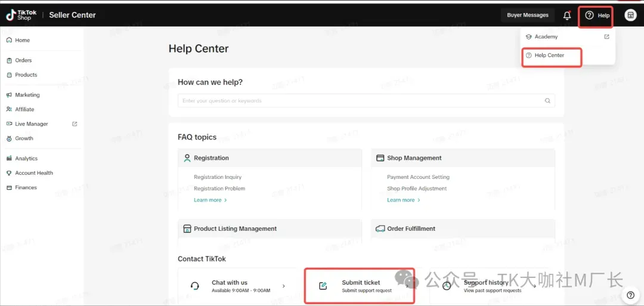Open Payment Account Setting link
Viewport: 644px width, 306px height.
pyautogui.click(x=418, y=177)
